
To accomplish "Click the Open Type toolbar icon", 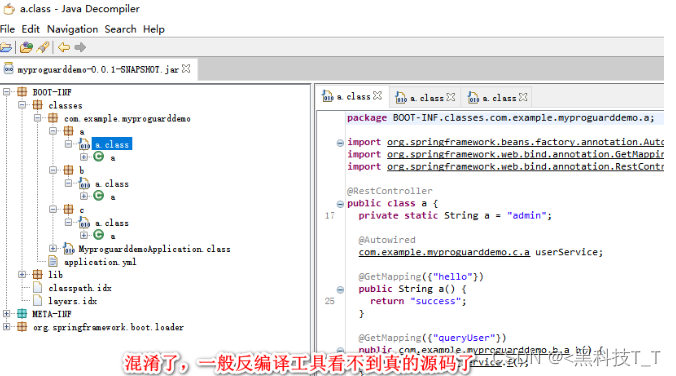I will pos(26,47).
